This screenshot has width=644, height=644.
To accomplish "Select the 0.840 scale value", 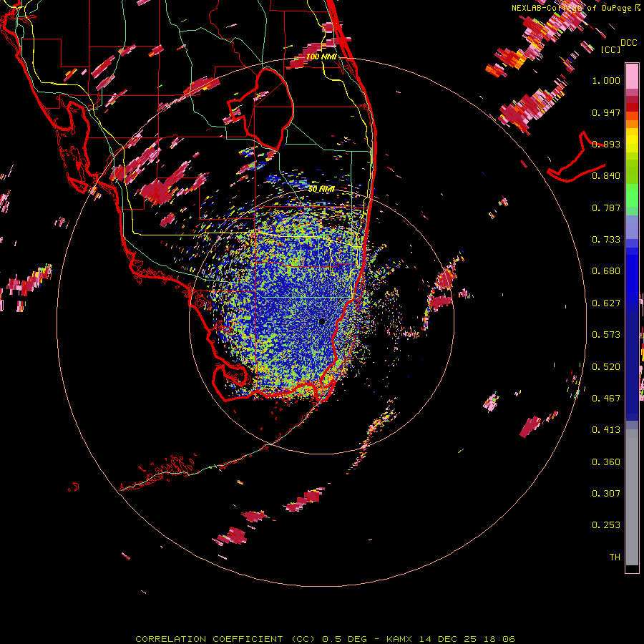I will [606, 176].
